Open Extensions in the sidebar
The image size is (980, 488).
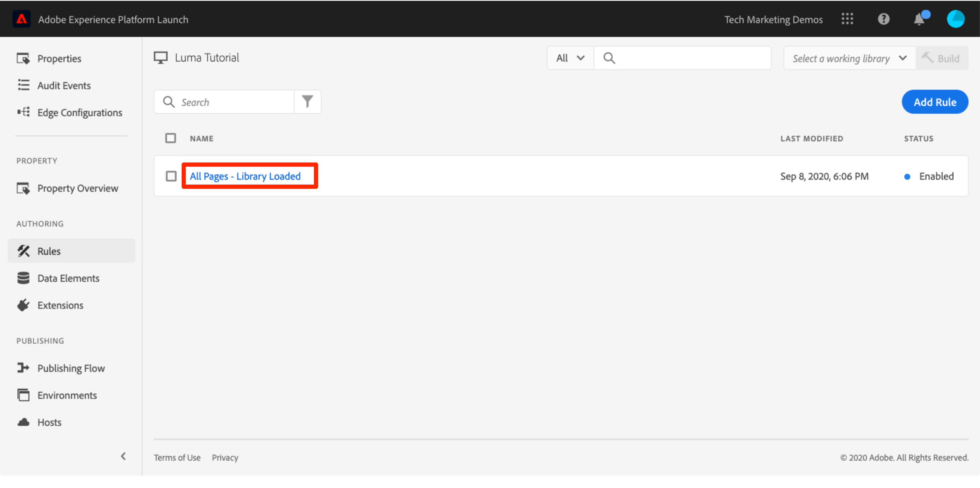60,305
